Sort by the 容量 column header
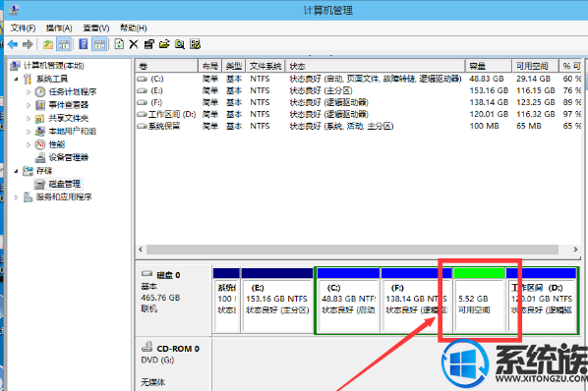This screenshot has width=588, height=391. pyautogui.click(x=489, y=66)
